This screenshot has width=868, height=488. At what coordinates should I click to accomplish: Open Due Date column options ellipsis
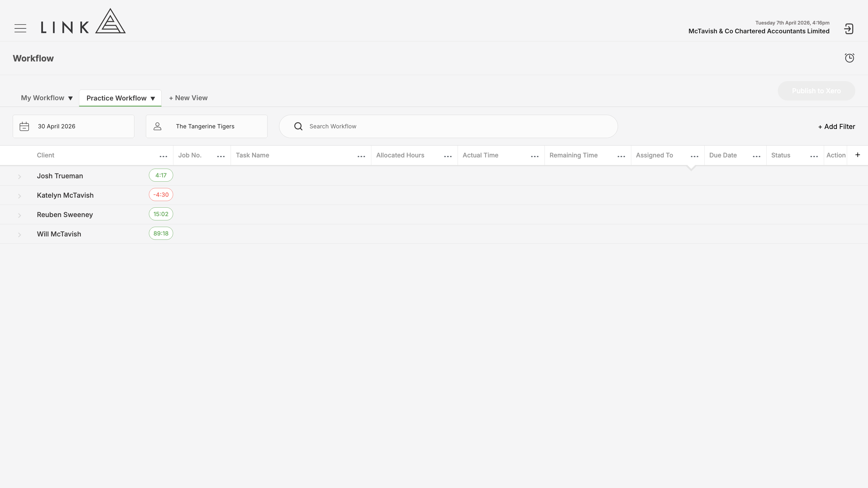(x=756, y=157)
